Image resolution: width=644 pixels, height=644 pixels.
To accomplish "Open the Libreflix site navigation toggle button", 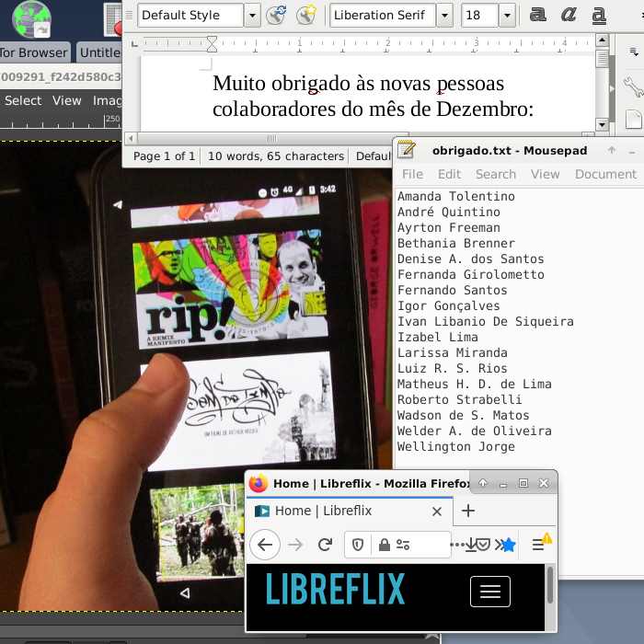I will pyautogui.click(x=489, y=592).
